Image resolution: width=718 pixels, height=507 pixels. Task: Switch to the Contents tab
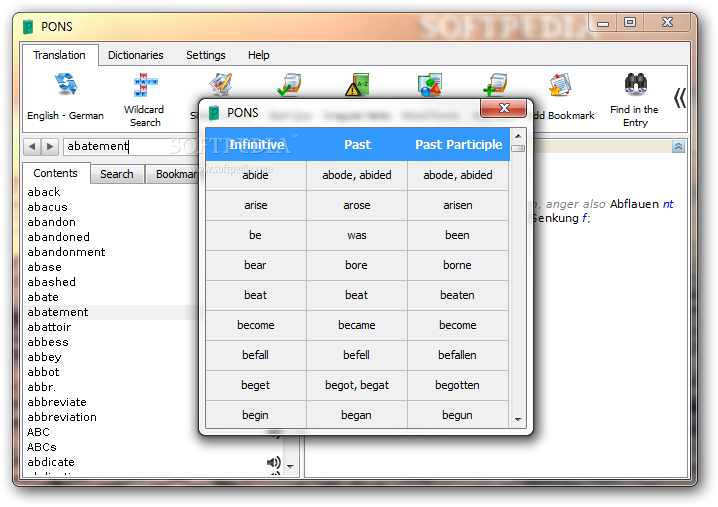pos(55,173)
